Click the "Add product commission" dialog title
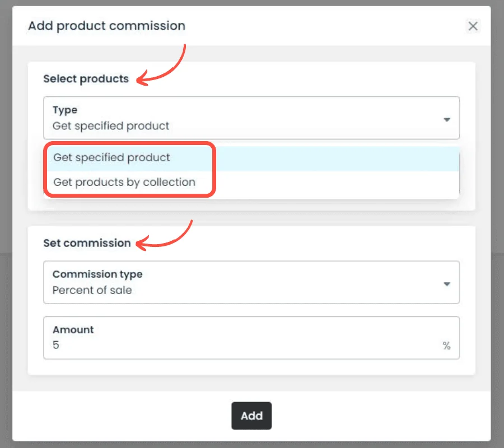504x448 pixels. point(106,26)
